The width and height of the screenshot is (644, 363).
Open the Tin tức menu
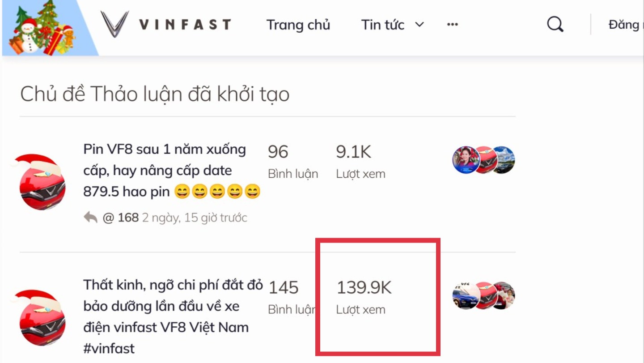[383, 25]
